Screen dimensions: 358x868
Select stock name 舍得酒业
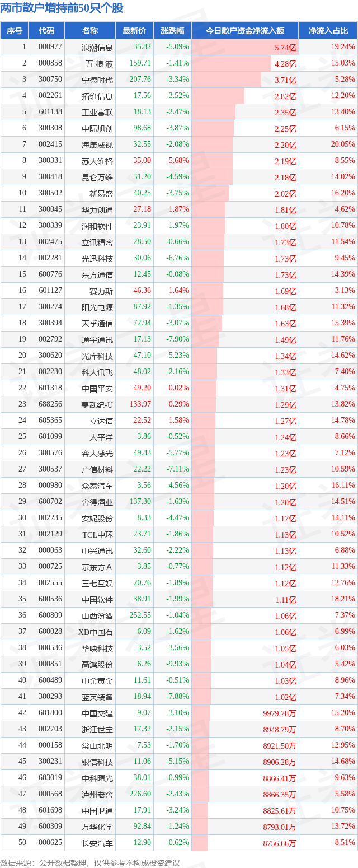[98, 502]
